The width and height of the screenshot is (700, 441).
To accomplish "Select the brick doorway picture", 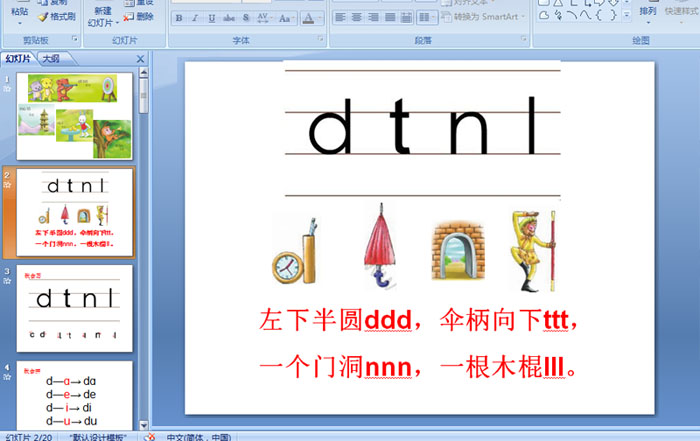I will click(x=458, y=250).
